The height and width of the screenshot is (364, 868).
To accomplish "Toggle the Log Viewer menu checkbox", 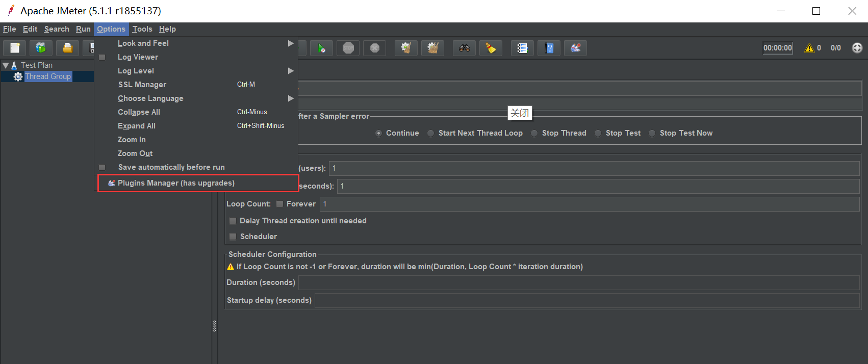I will pos(102,57).
